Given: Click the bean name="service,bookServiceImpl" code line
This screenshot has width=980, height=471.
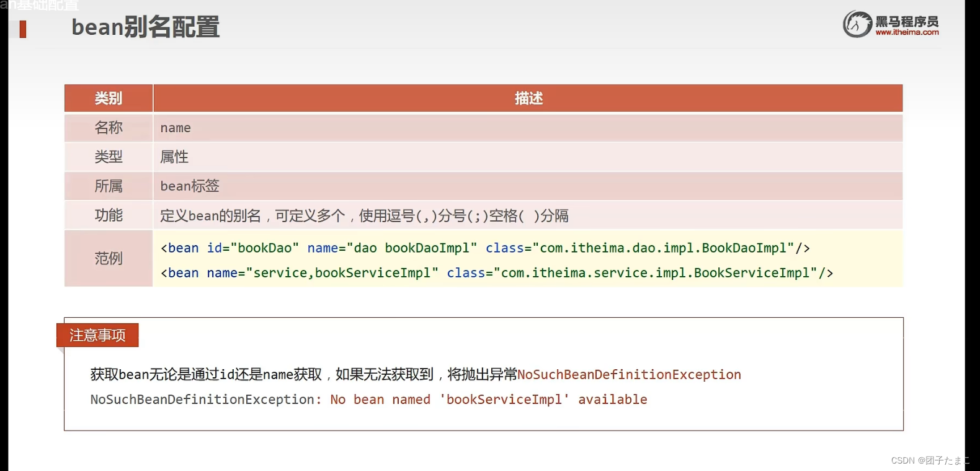Looking at the screenshot, I should coord(497,273).
